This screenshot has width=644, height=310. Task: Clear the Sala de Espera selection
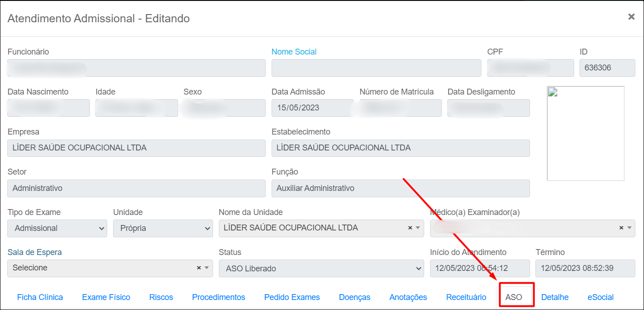tap(198, 268)
